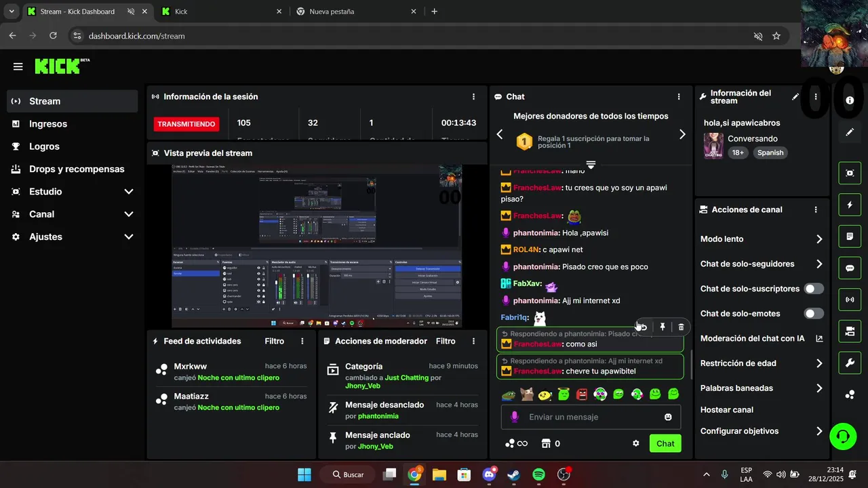Open Acciones de moderador Filtro dropdown
Screen dimensions: 868x488
point(446,341)
